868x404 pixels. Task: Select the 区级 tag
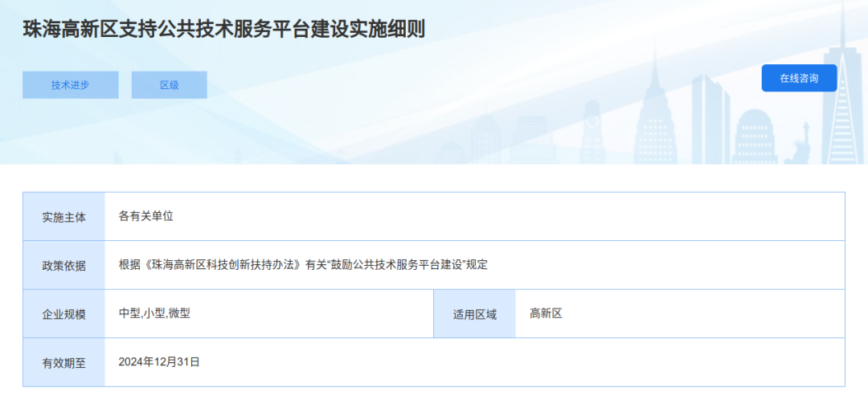click(x=170, y=85)
